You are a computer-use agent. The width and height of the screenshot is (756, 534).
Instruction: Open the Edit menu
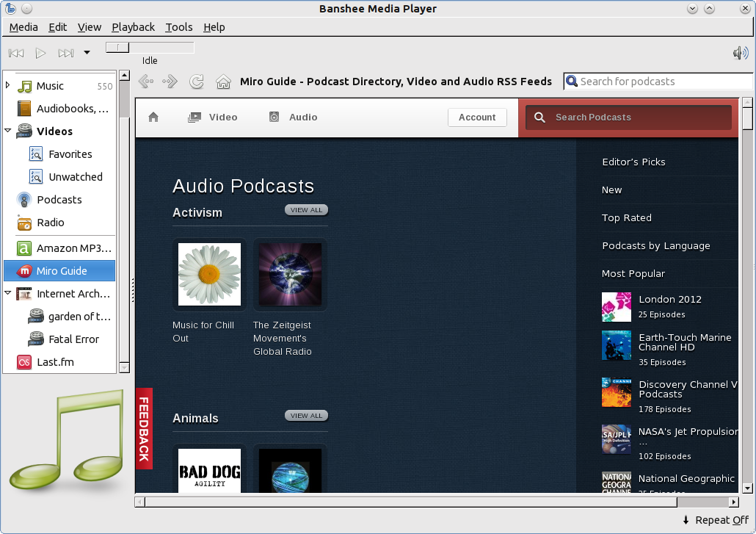58,27
